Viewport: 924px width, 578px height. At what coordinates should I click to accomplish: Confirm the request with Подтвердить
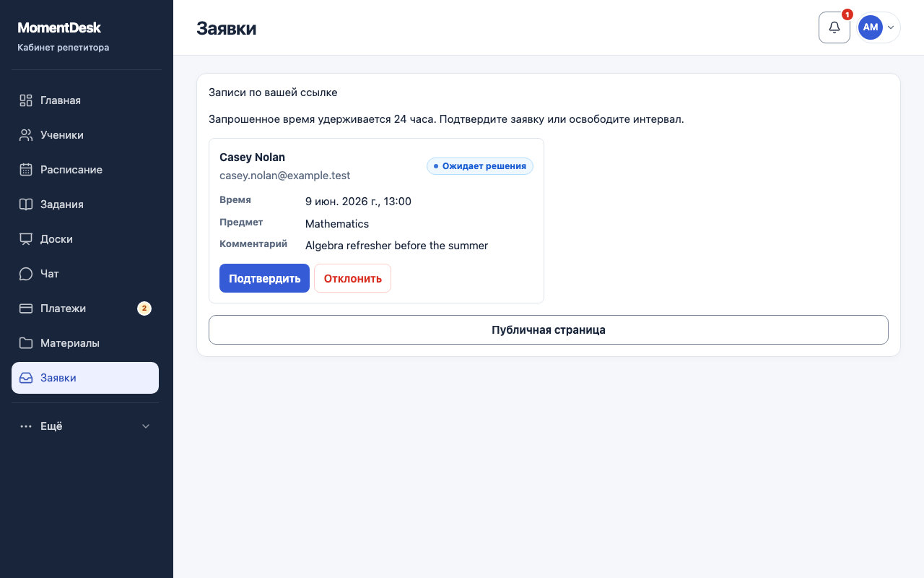click(264, 278)
